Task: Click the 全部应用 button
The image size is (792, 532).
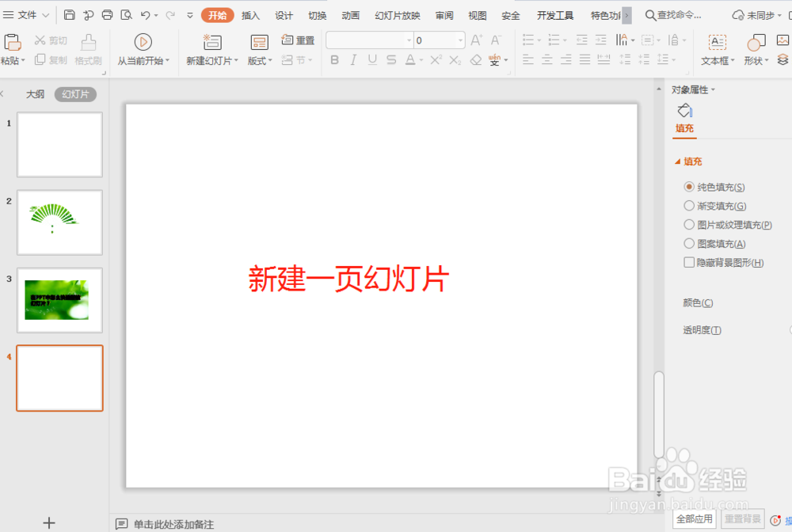Action: pos(694,519)
